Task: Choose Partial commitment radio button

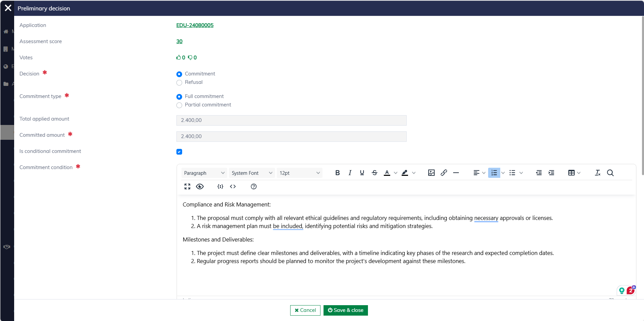Action: [179, 105]
